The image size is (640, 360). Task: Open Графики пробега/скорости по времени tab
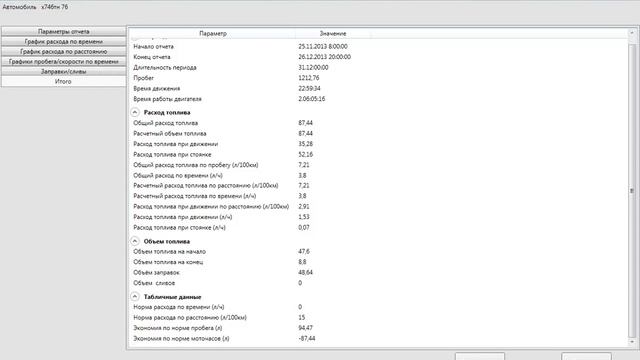64,62
